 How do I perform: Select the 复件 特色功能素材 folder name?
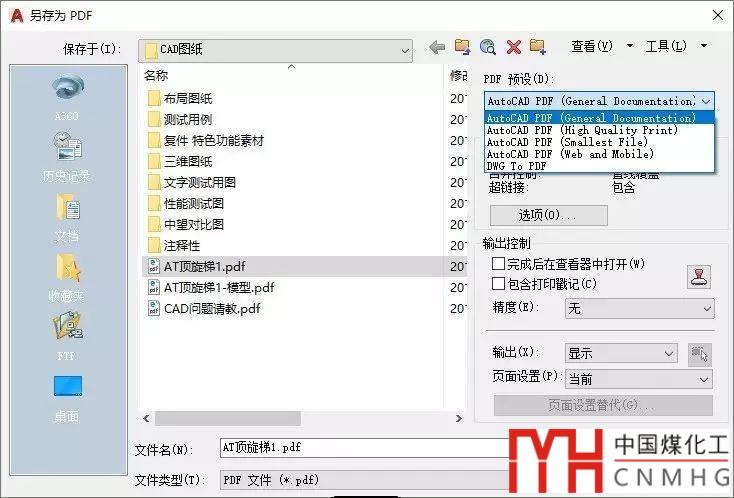(x=214, y=140)
